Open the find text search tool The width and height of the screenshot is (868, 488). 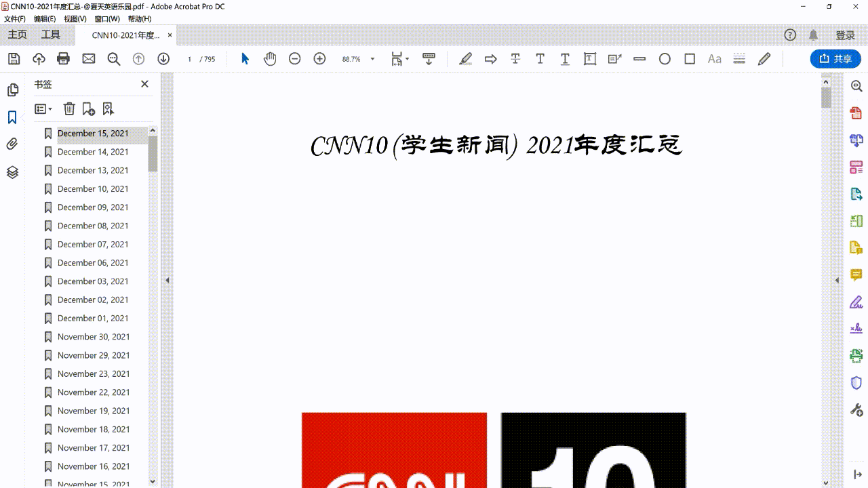[x=114, y=59]
